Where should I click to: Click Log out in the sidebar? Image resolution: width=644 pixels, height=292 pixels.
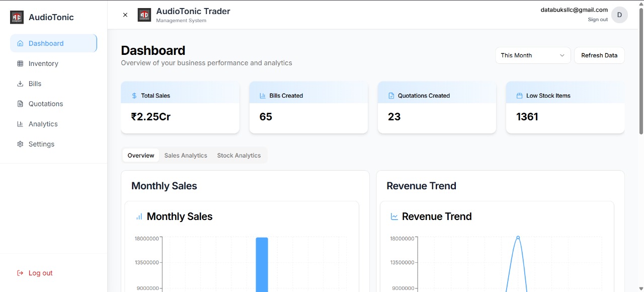click(x=40, y=273)
